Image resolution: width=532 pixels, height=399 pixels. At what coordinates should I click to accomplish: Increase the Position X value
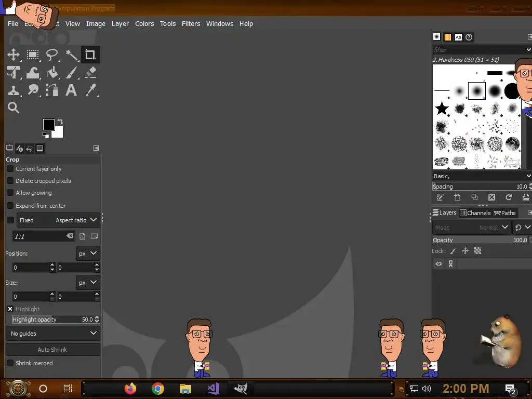[x=52, y=265]
